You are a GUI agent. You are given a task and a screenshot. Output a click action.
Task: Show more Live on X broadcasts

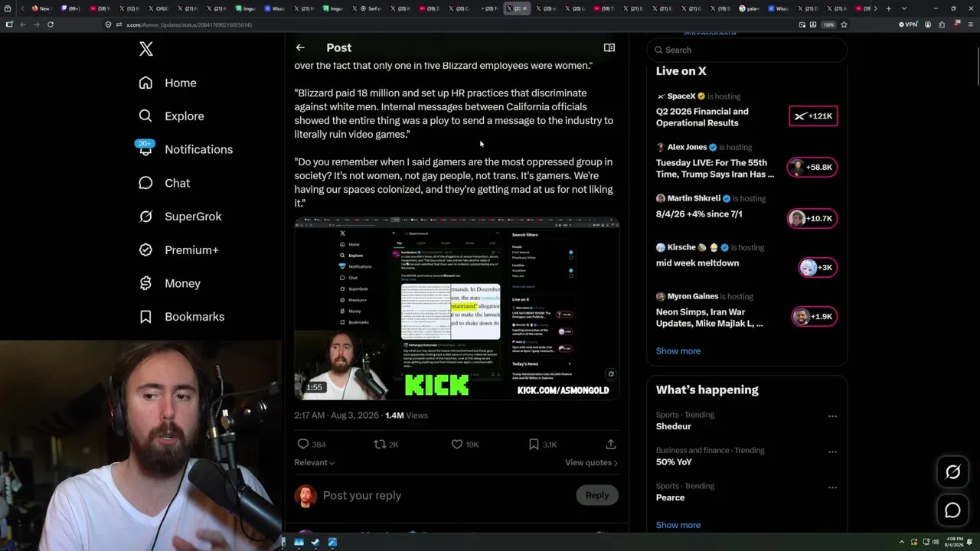(678, 351)
